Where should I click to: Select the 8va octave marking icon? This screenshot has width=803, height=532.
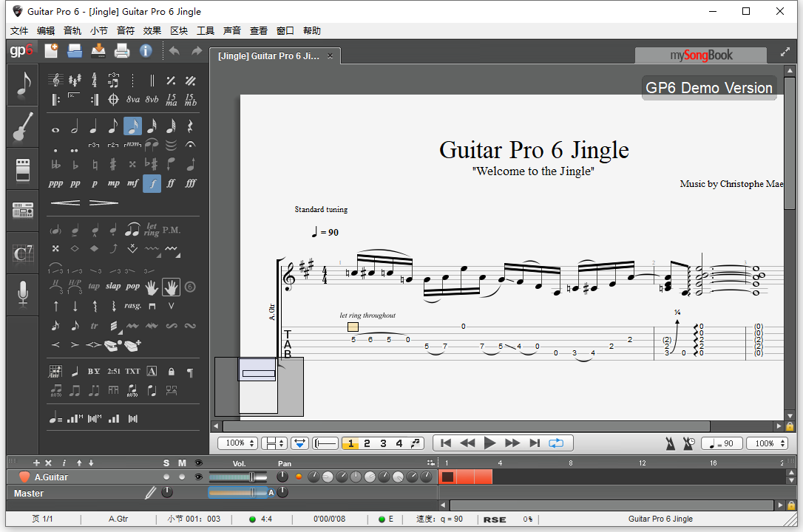[x=133, y=99]
